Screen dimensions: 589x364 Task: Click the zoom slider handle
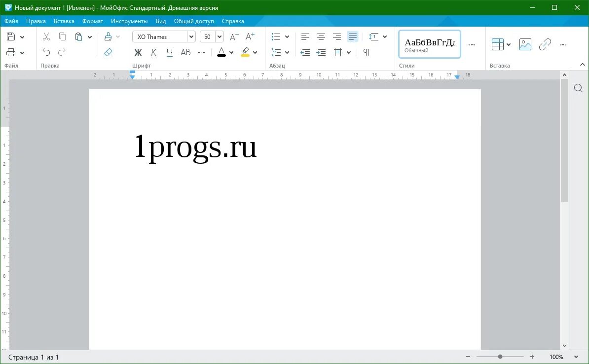500,357
